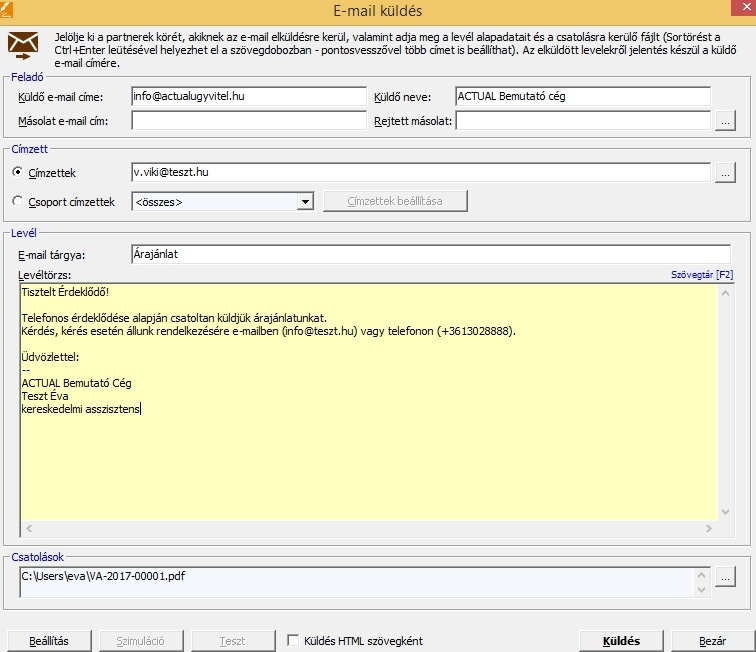Click the app icon in title bar
Image resolution: width=756 pixels, height=652 pixels.
pyautogui.click(x=10, y=10)
